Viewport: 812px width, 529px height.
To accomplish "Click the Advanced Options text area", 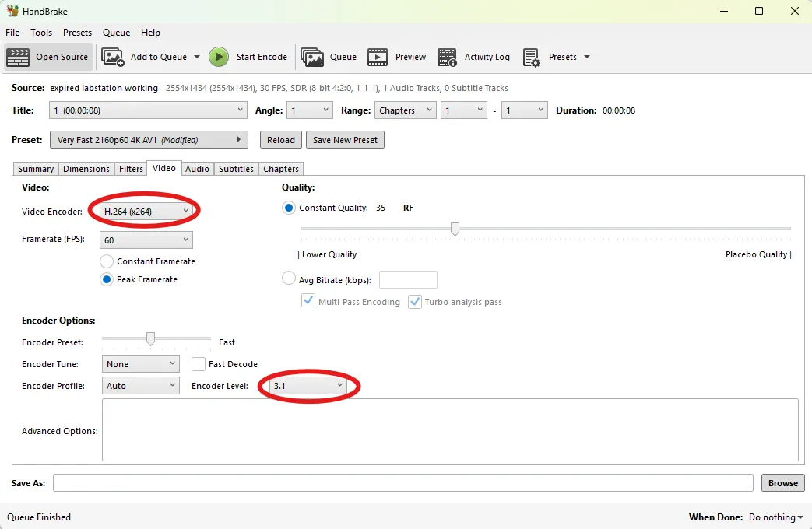I will coord(450,429).
